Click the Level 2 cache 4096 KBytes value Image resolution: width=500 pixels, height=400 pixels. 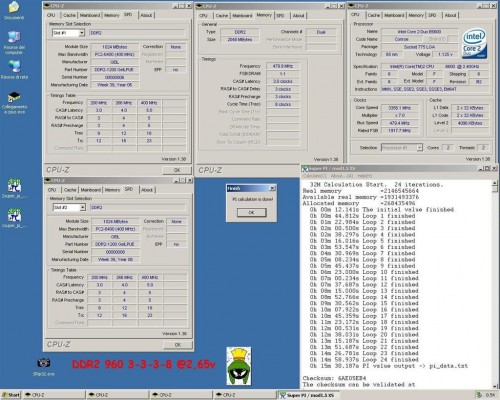pos(470,123)
